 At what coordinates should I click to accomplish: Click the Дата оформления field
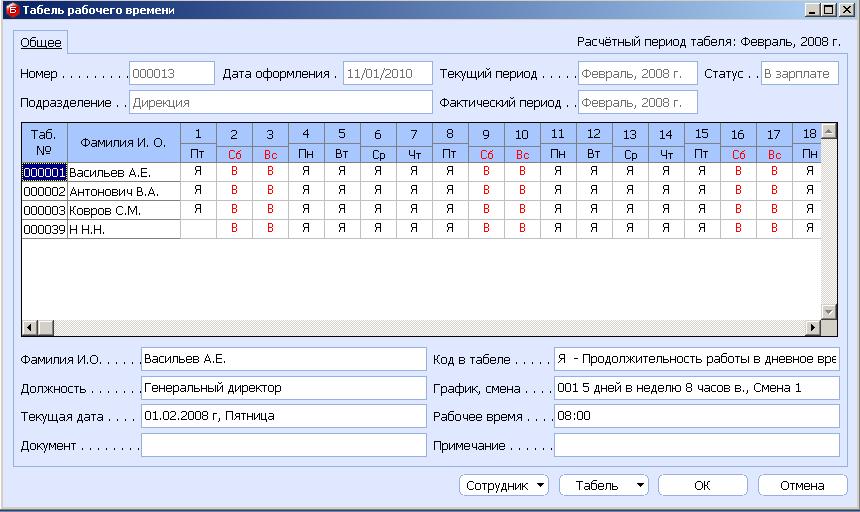[x=387, y=73]
